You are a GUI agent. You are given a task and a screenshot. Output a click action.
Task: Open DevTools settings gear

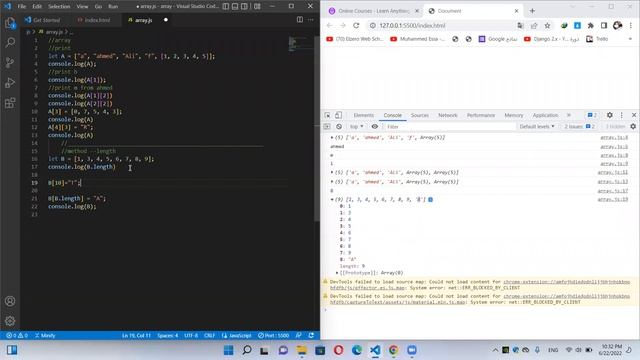pyautogui.click(x=609, y=115)
